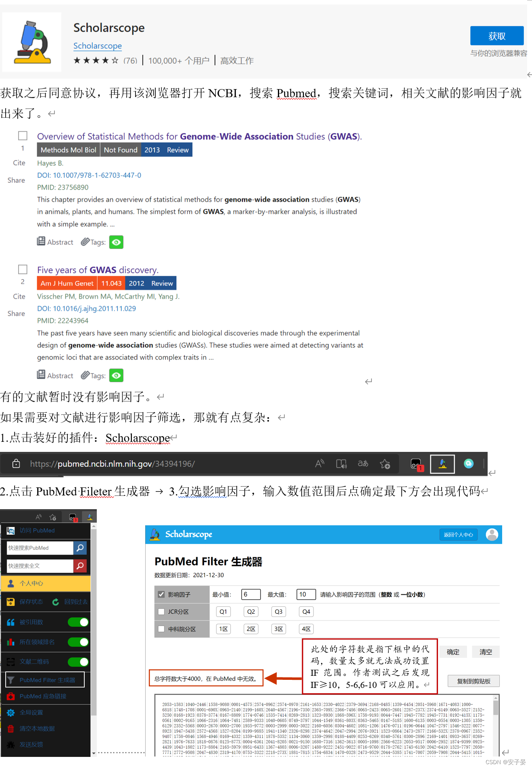Click the Tags paperclip icon for result 2
The image size is (532, 769).
(x=85, y=375)
